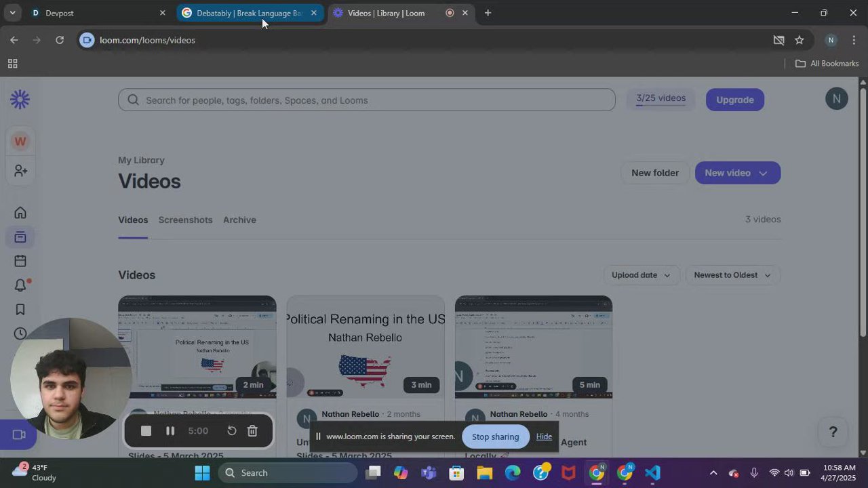The height and width of the screenshot is (488, 868).
Task: Open Microsoft Teams from the taskbar
Action: pos(429,473)
